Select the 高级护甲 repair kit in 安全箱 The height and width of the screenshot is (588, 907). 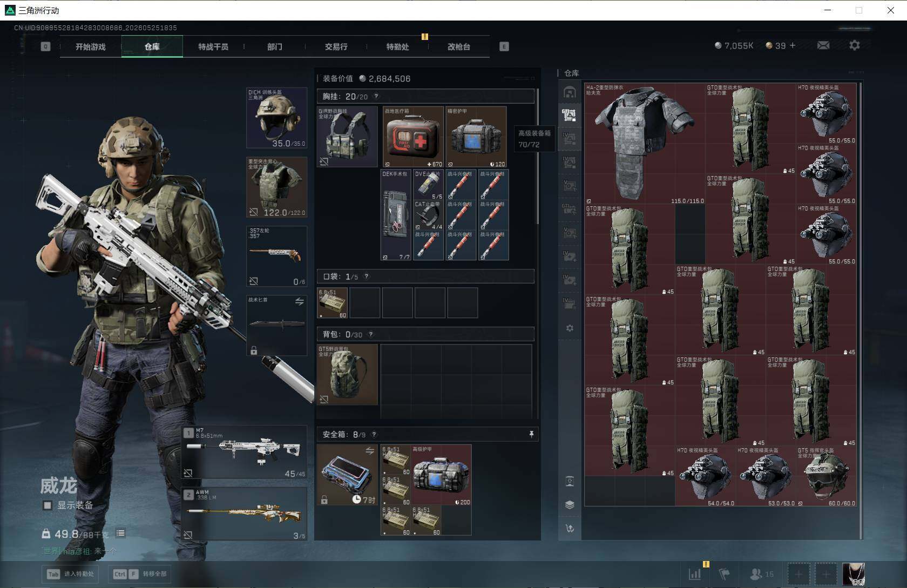pos(442,475)
